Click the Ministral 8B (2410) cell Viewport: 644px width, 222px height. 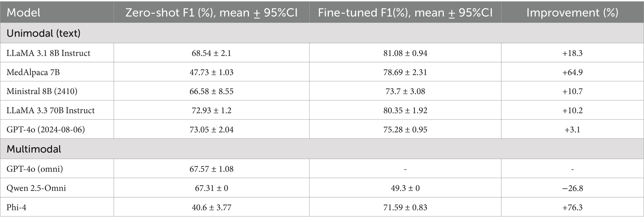[x=42, y=92]
